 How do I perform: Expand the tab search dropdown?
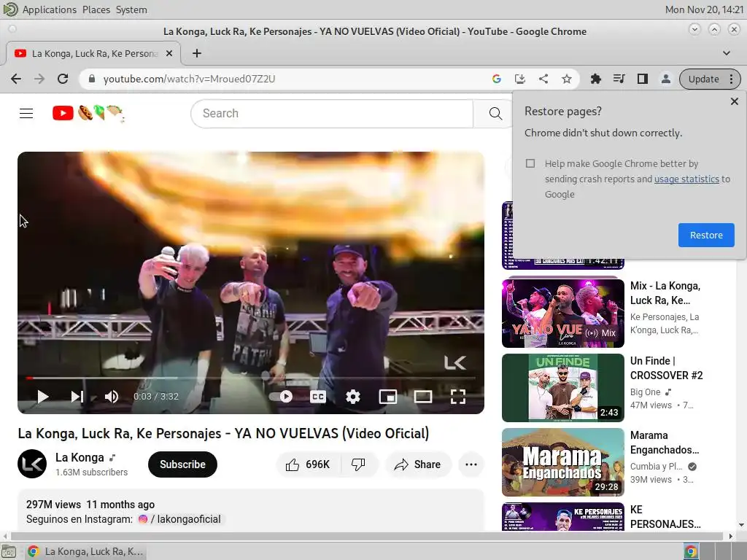(x=727, y=52)
